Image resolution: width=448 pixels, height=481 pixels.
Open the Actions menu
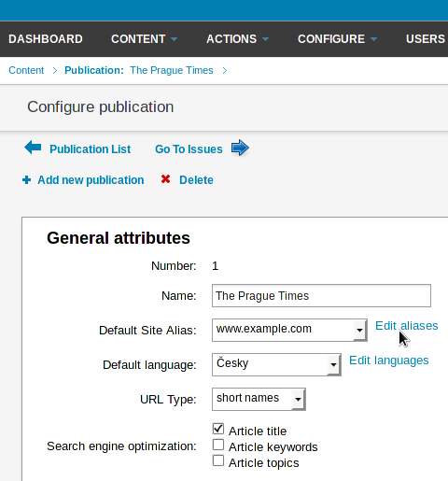(238, 39)
